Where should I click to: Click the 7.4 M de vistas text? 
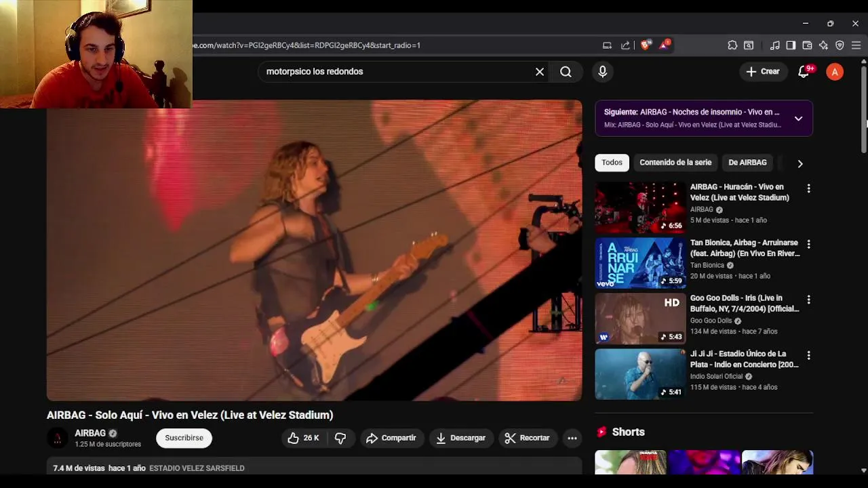(x=79, y=468)
